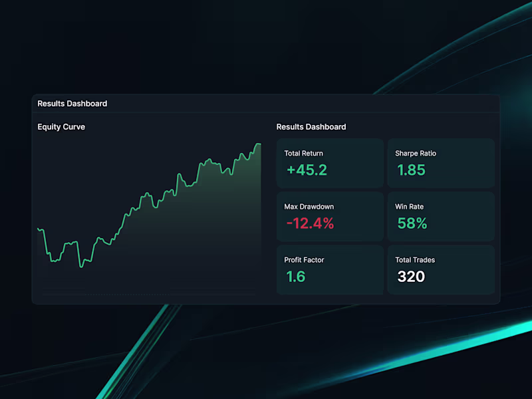Click the 58% win rate value

click(x=412, y=223)
